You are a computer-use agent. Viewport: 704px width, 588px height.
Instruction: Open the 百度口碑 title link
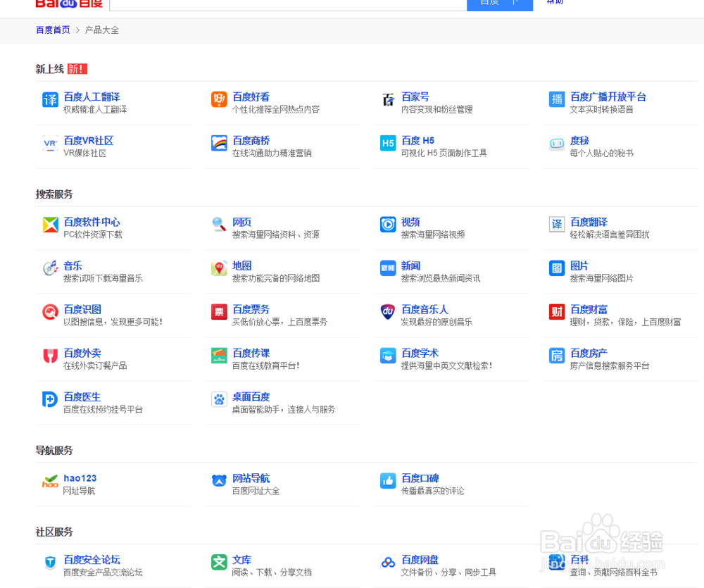coord(420,478)
